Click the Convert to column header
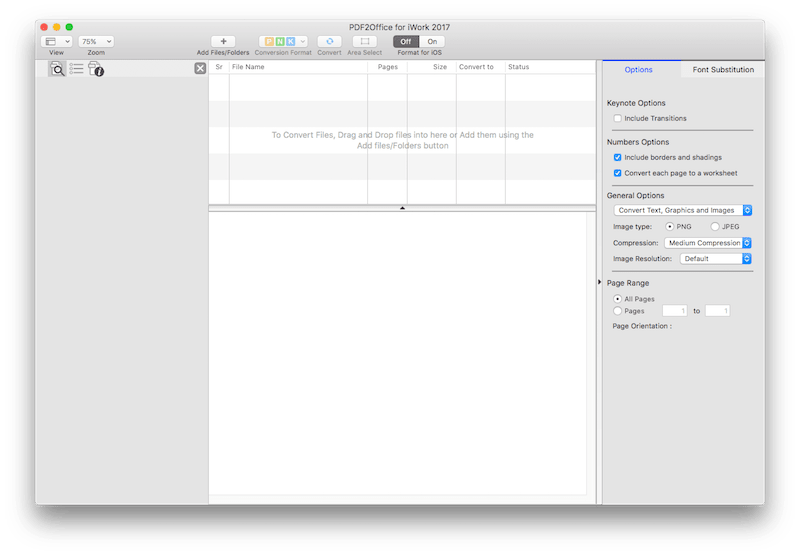 (481, 67)
